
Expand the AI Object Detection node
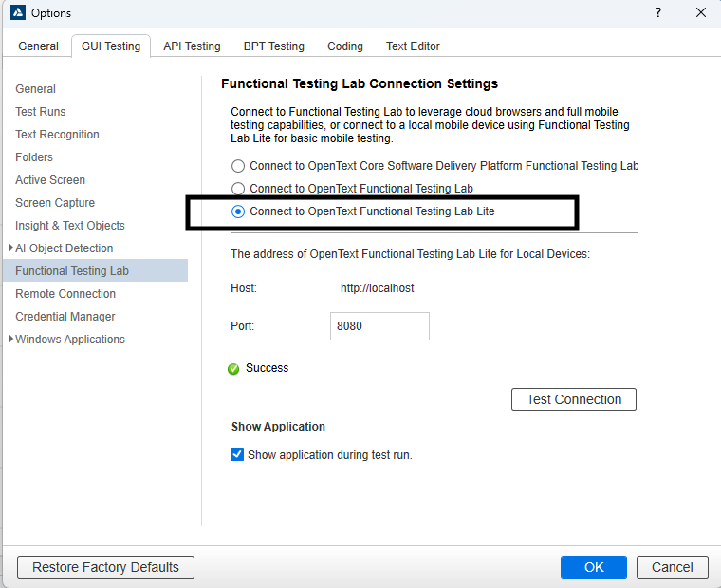coord(11,248)
